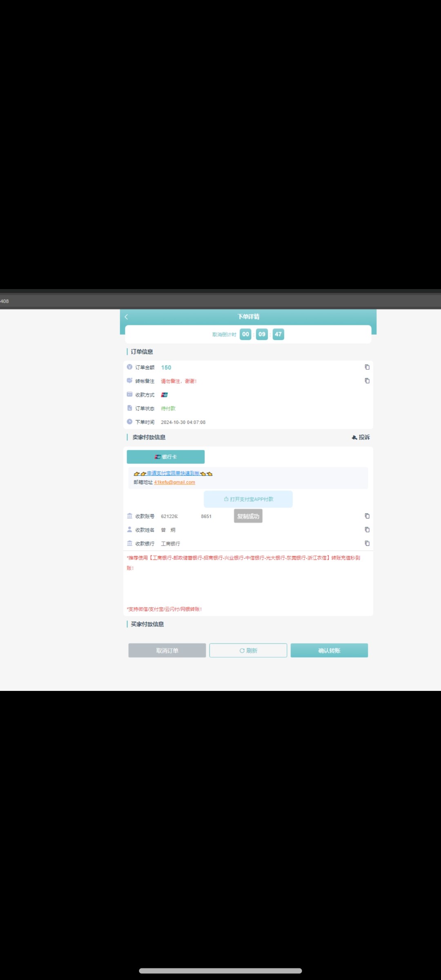The image size is (441, 980).
Task: Cancel the order with 取消订单
Action: [167, 650]
